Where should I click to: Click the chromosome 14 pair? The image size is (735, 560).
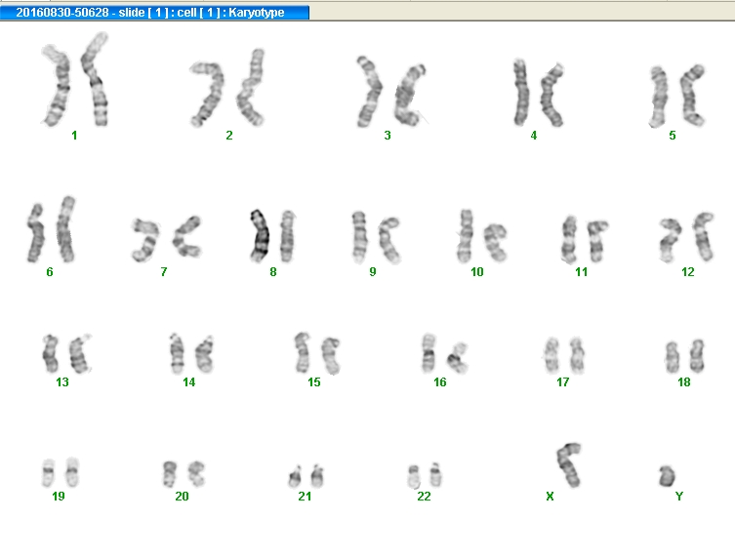191,354
